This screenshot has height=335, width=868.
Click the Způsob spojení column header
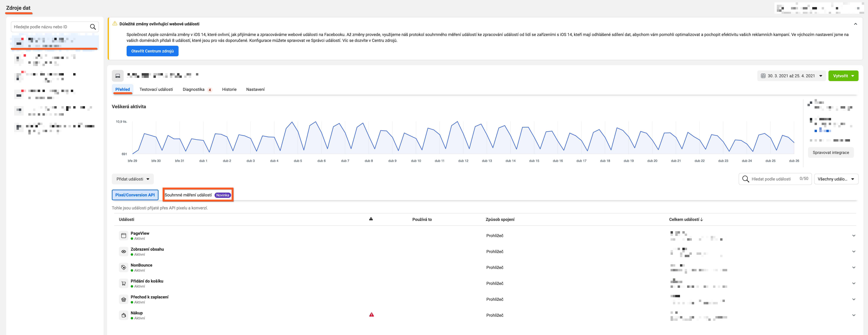500,219
